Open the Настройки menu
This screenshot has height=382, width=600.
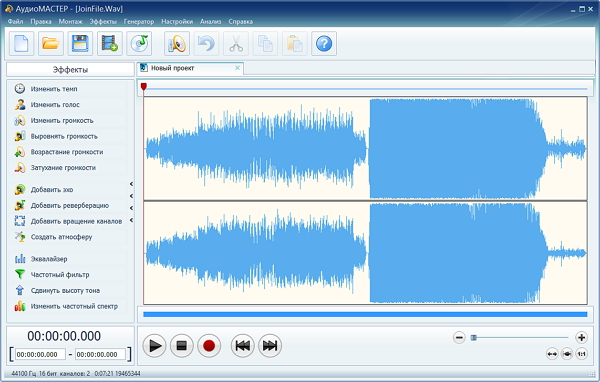[x=177, y=21]
